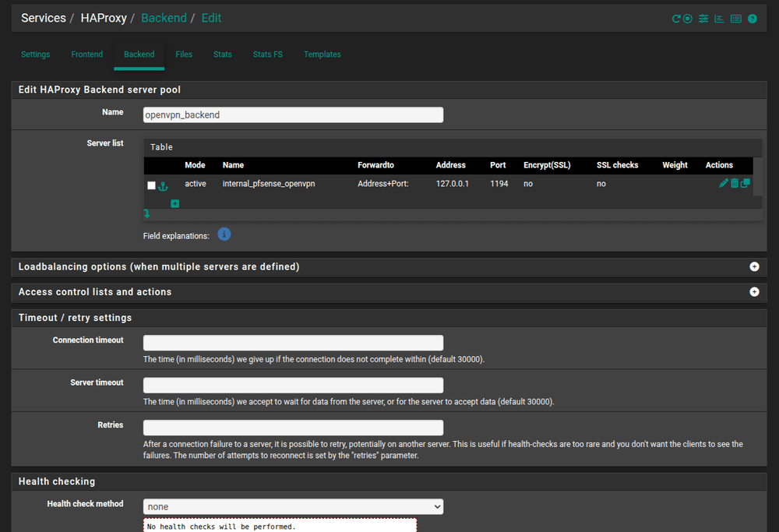
Task: Open the help question-mark icon
Action: [x=753, y=19]
